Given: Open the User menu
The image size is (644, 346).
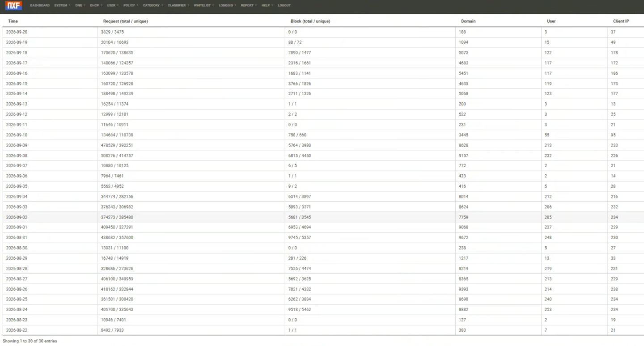Looking at the screenshot, I should click(x=113, y=5).
